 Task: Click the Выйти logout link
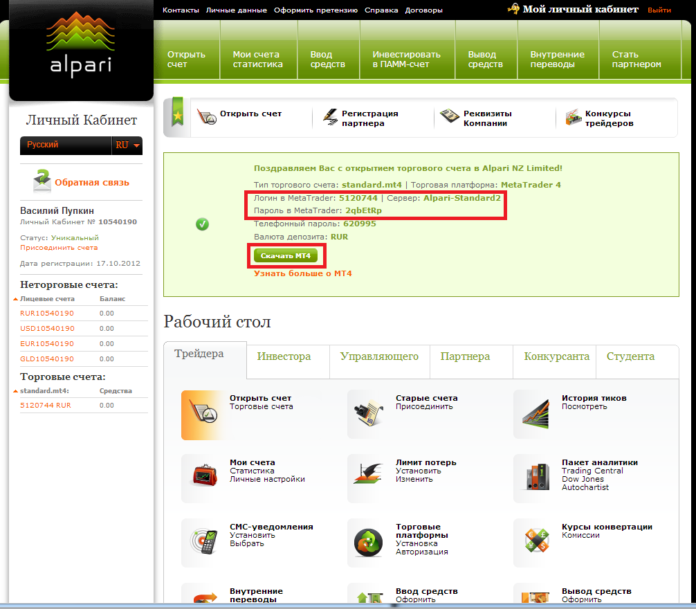[x=659, y=10]
